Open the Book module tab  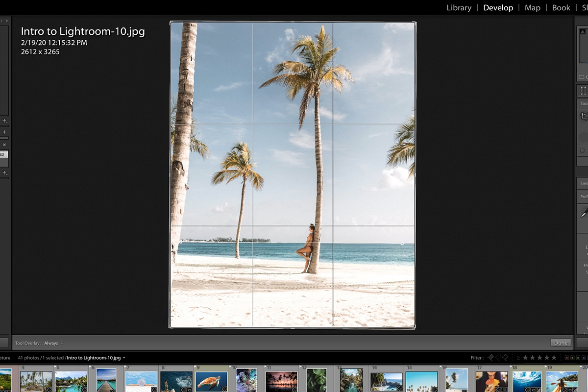point(561,8)
